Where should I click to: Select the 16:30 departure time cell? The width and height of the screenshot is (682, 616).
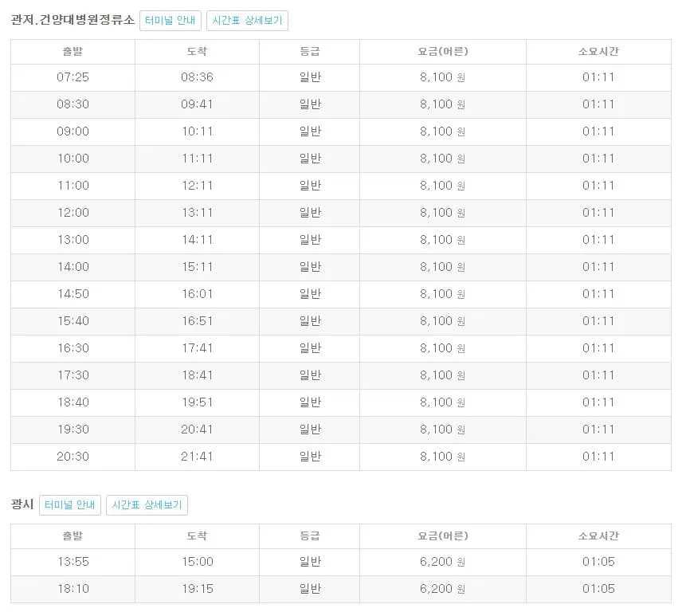73,348
